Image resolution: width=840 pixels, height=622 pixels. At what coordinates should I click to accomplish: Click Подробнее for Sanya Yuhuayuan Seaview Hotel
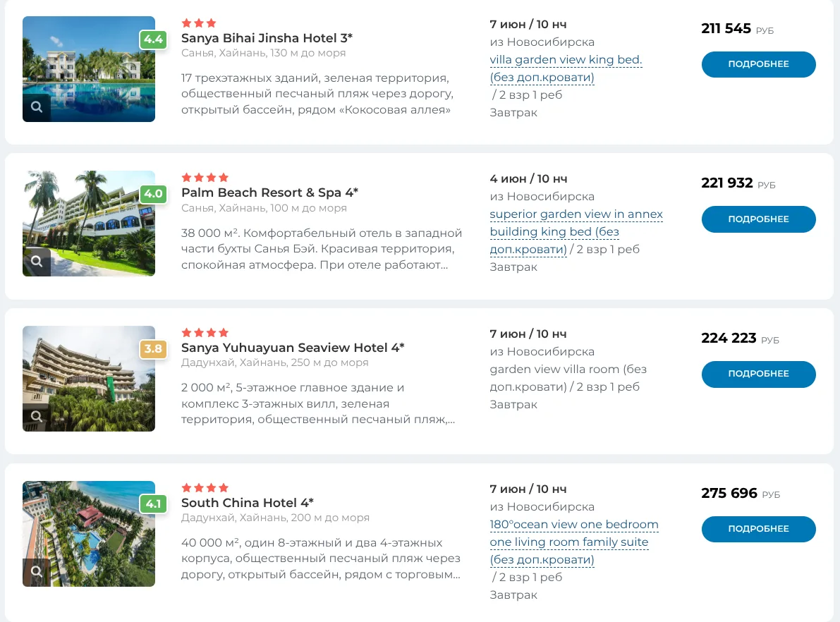click(x=759, y=374)
